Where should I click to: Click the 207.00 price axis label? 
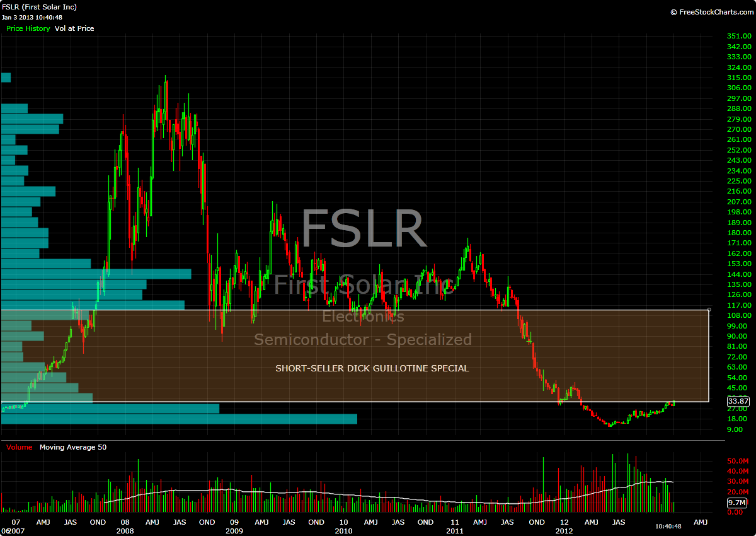point(739,202)
